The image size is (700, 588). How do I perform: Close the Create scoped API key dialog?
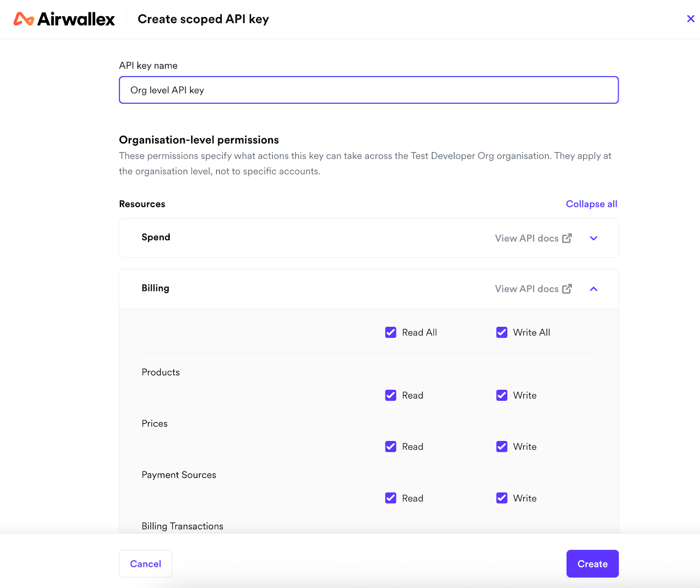tap(691, 19)
